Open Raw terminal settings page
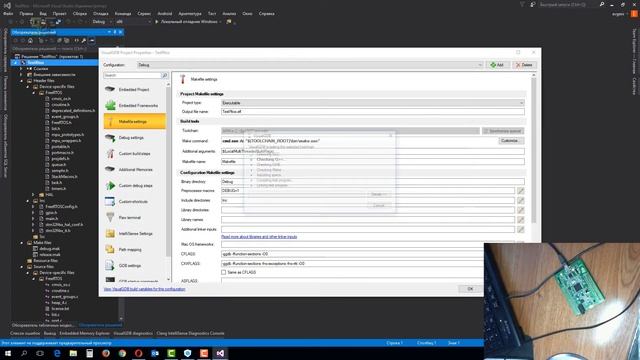640x360 pixels. coord(135,218)
